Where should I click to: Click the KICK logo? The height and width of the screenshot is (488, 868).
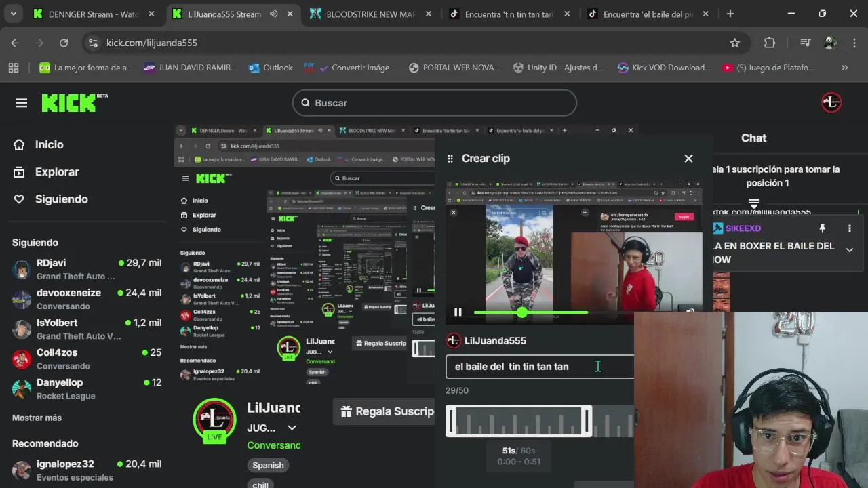pos(75,103)
